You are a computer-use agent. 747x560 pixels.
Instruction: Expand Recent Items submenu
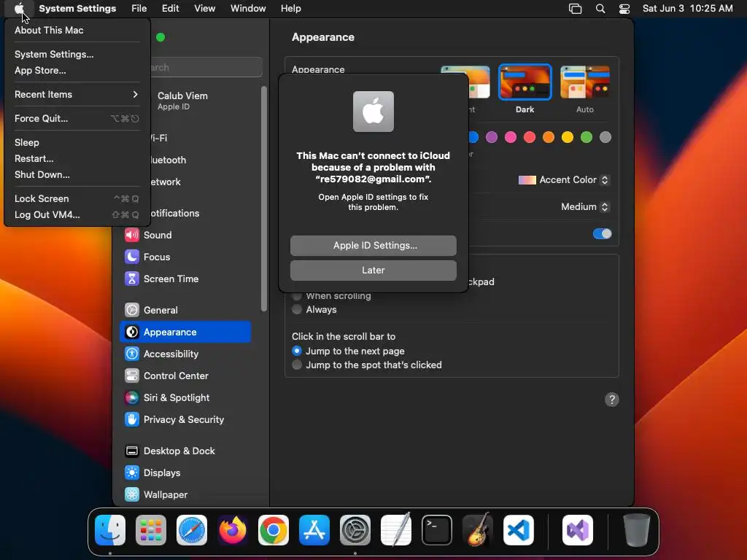[77, 94]
